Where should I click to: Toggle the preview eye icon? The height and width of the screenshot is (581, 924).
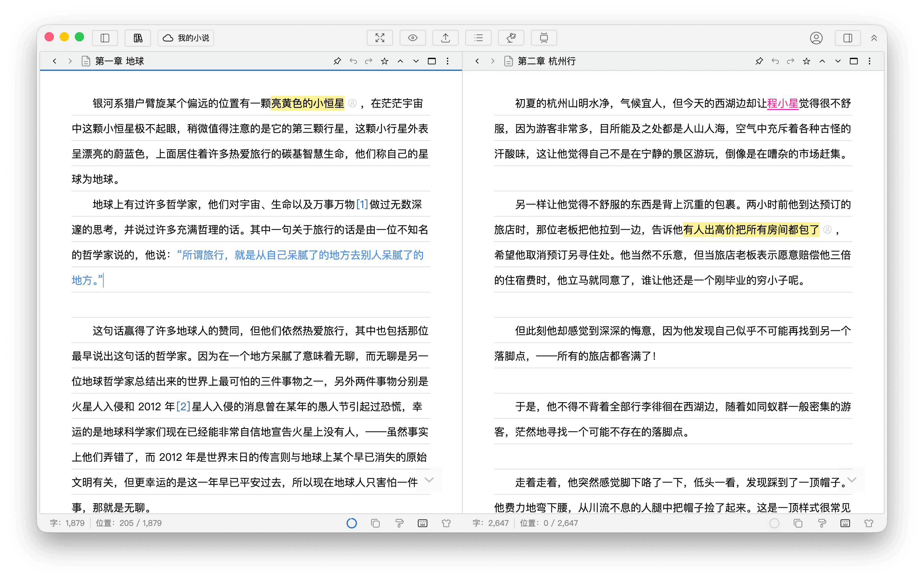pyautogui.click(x=412, y=38)
